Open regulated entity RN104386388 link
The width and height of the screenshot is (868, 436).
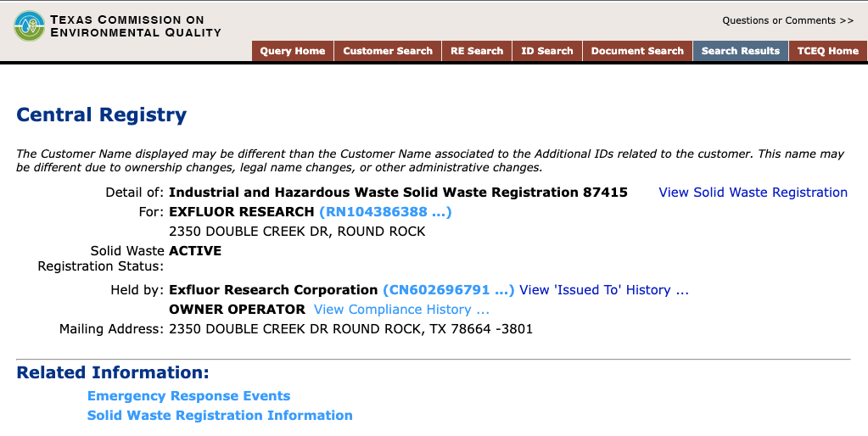(x=385, y=212)
